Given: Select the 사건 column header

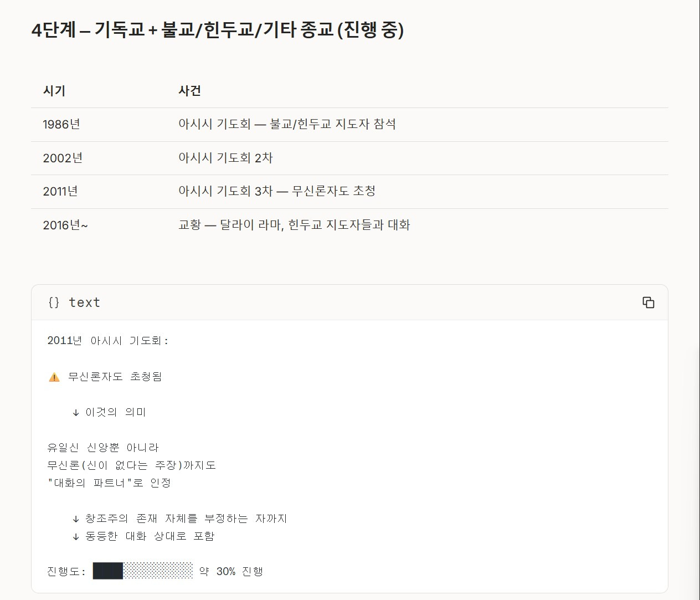Looking at the screenshot, I should (x=189, y=91).
